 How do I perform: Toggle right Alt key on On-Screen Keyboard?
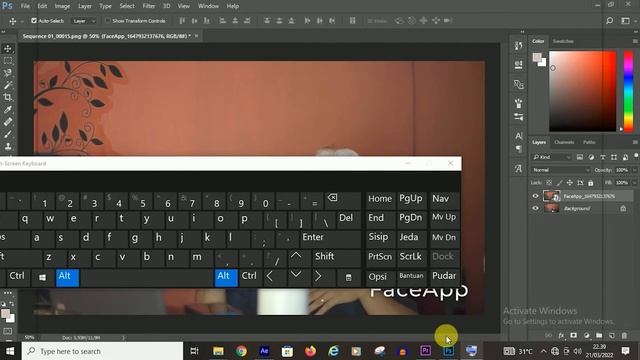point(226,277)
